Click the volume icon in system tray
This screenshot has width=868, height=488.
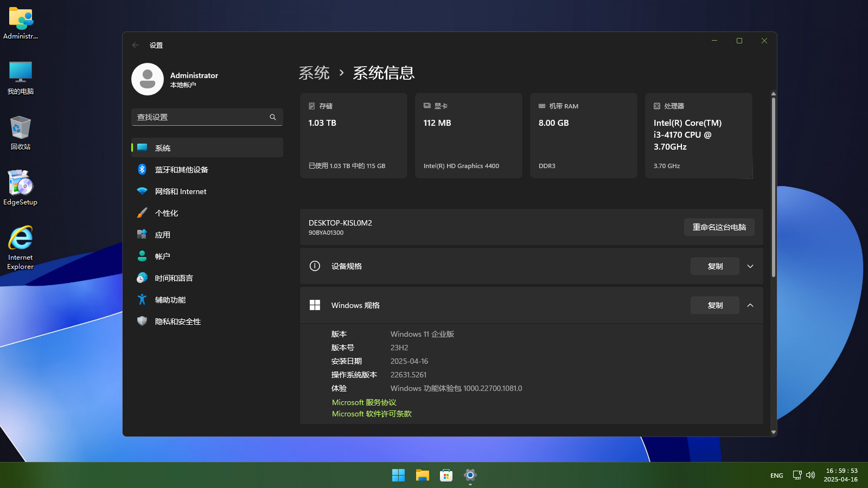point(810,475)
